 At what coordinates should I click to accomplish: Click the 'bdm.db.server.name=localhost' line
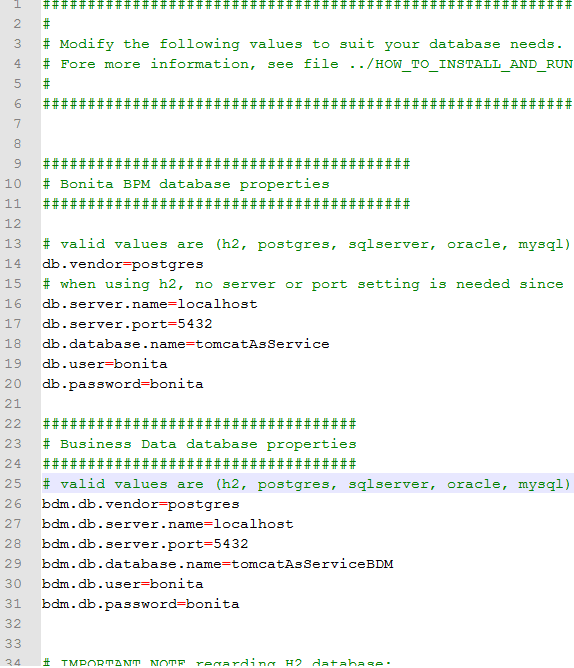pyautogui.click(x=167, y=524)
